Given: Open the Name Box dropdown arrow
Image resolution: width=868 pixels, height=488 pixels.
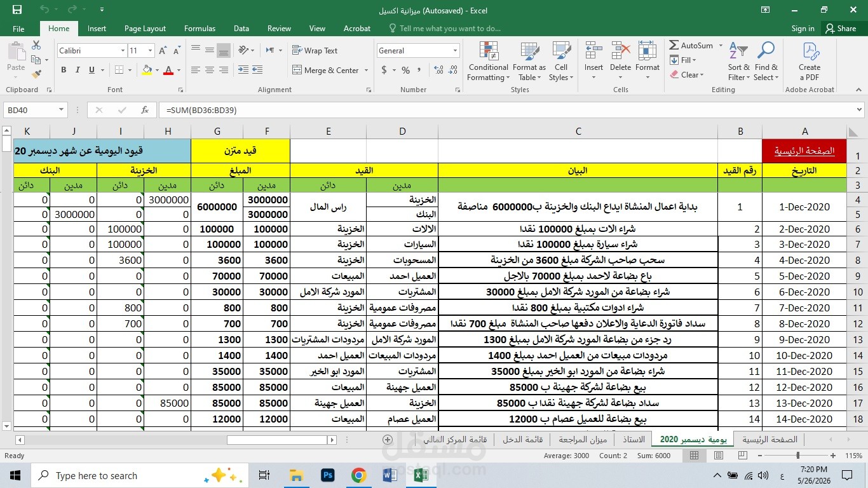Looking at the screenshot, I should point(61,110).
